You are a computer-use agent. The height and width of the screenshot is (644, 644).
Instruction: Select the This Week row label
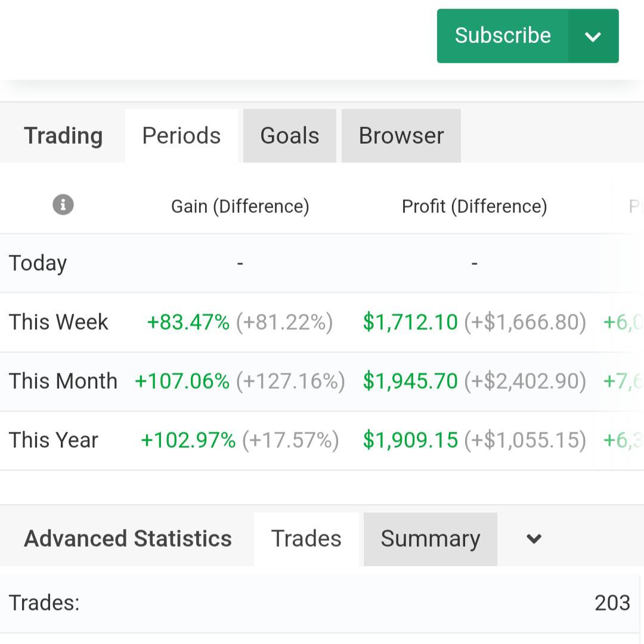[x=58, y=322]
